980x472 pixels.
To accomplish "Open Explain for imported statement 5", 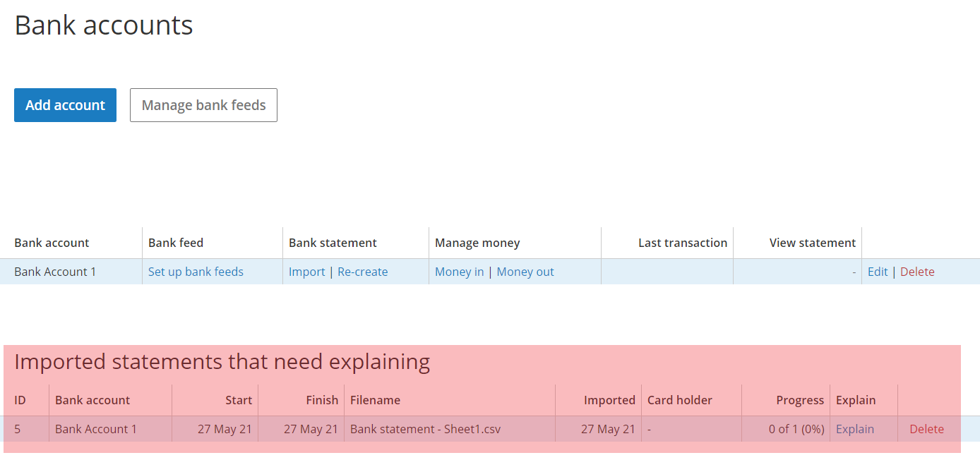I will click(855, 429).
